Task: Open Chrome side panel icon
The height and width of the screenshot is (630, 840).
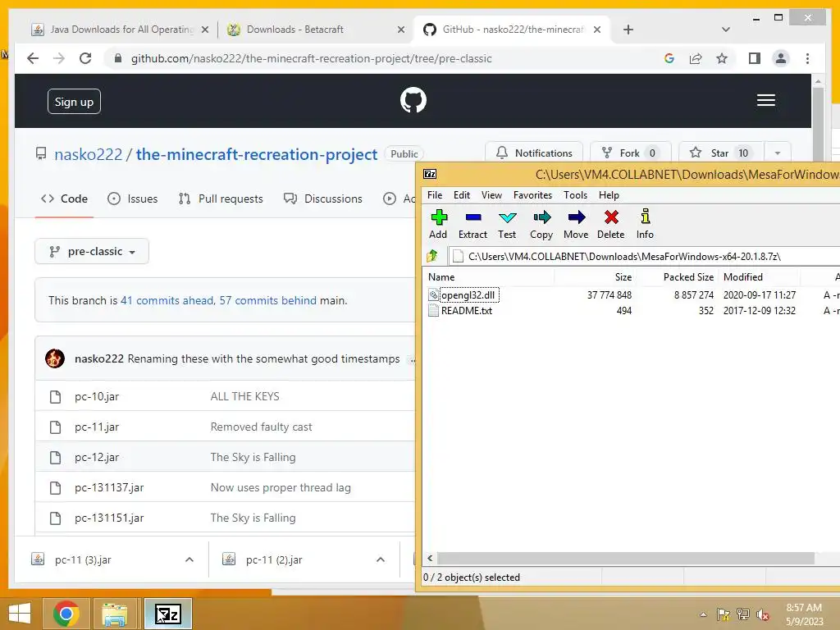Action: click(x=755, y=58)
